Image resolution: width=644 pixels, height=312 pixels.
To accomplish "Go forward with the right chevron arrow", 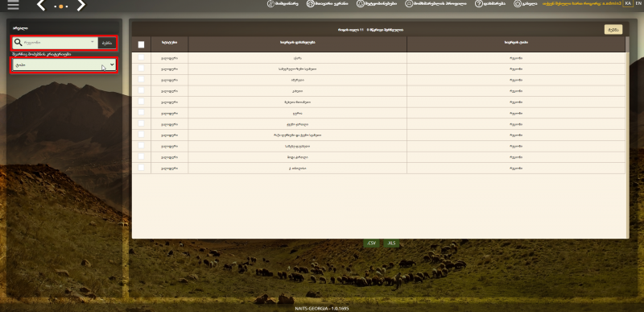I will coord(81,6).
